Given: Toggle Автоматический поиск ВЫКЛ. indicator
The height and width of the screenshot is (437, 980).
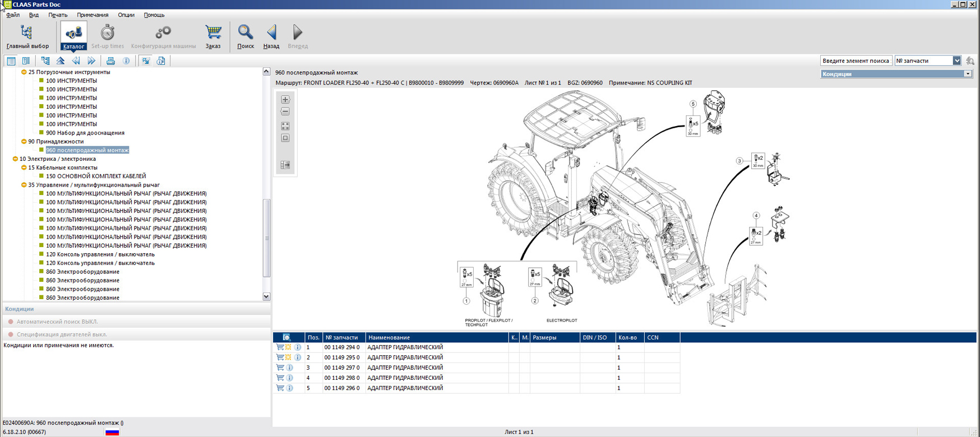Looking at the screenshot, I should pyautogui.click(x=11, y=322).
